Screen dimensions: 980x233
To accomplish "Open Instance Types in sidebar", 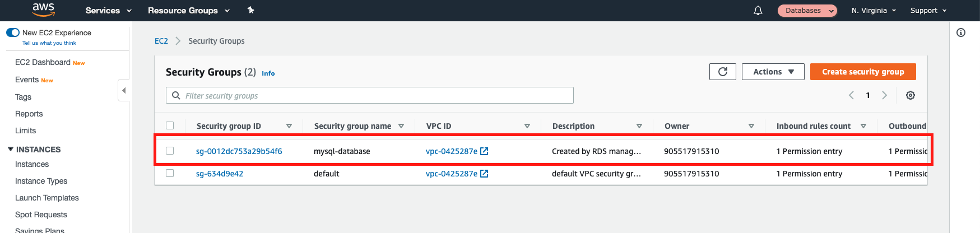I will 41,181.
